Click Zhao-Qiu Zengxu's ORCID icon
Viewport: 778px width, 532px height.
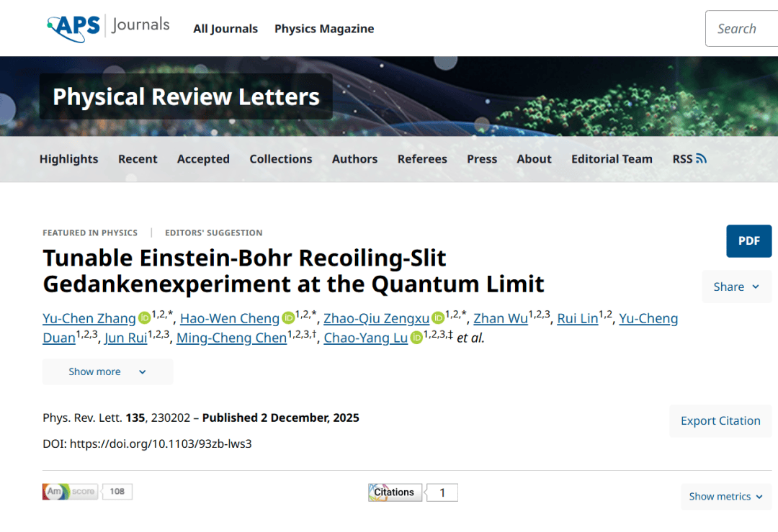437,318
